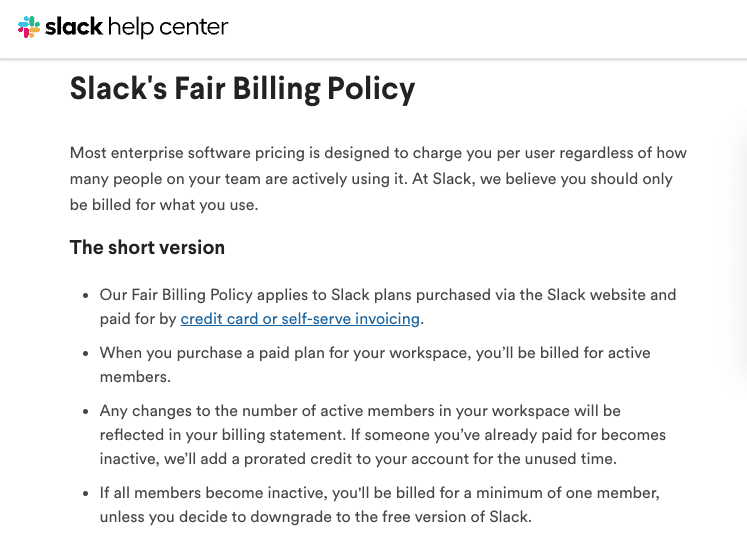Click the bullet dot before "When you purchase"
The width and height of the screenshot is (747, 544).
click(x=86, y=354)
